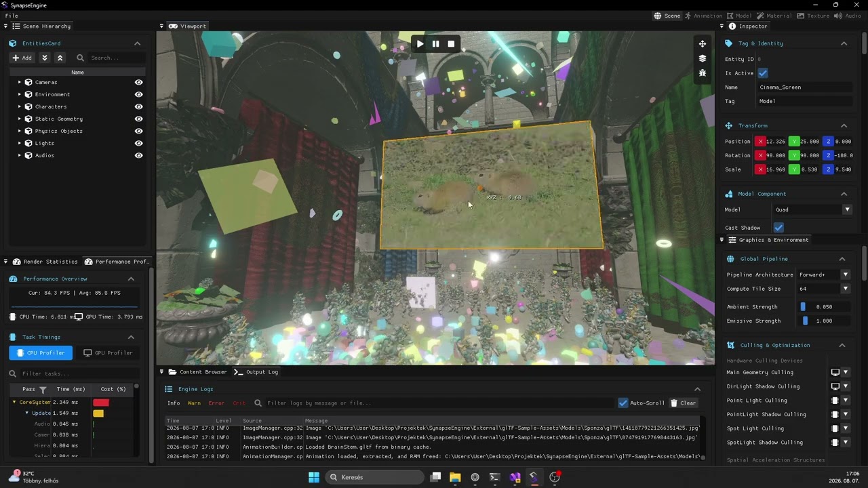Click the magnifier icon beside hierarchy Search
This screenshot has width=868, height=488.
click(80, 58)
